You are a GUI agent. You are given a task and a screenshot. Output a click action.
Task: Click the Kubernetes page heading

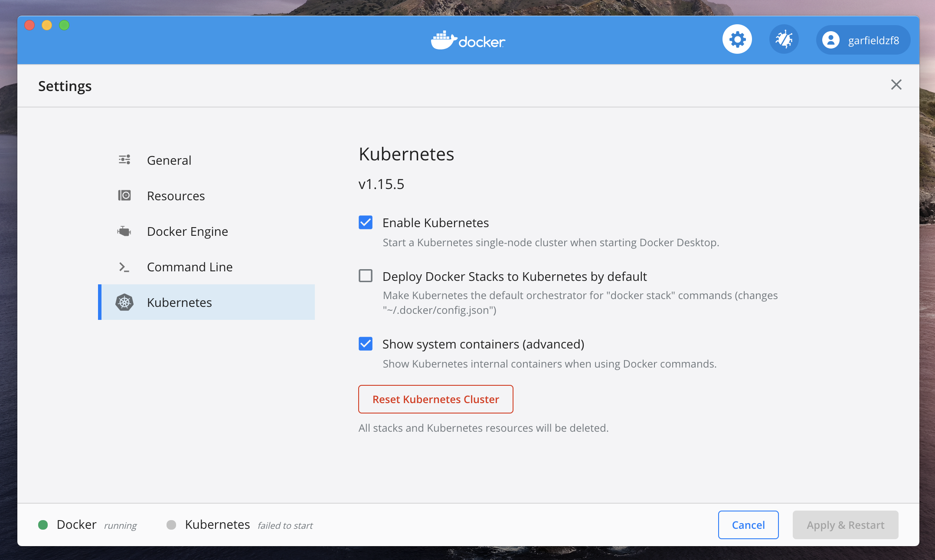406,154
